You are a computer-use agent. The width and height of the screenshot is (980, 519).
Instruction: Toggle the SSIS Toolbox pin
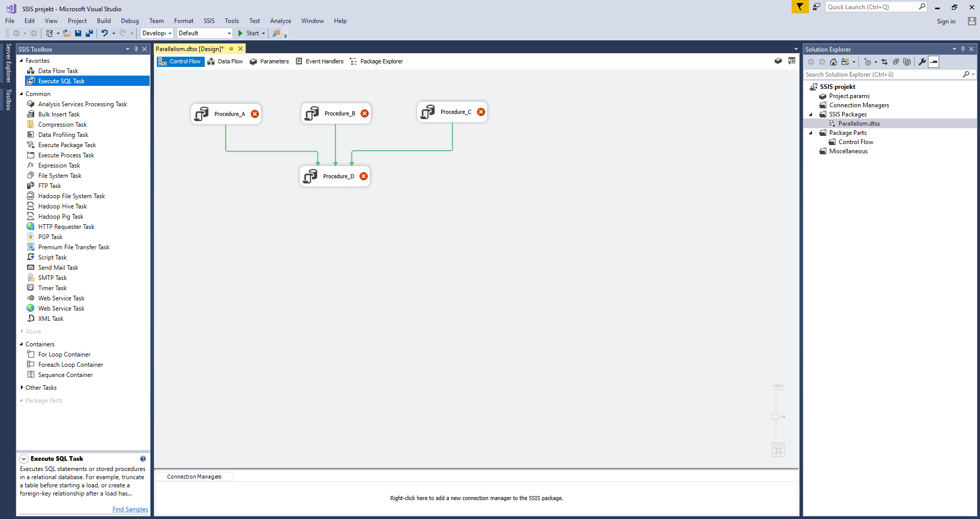[136, 49]
